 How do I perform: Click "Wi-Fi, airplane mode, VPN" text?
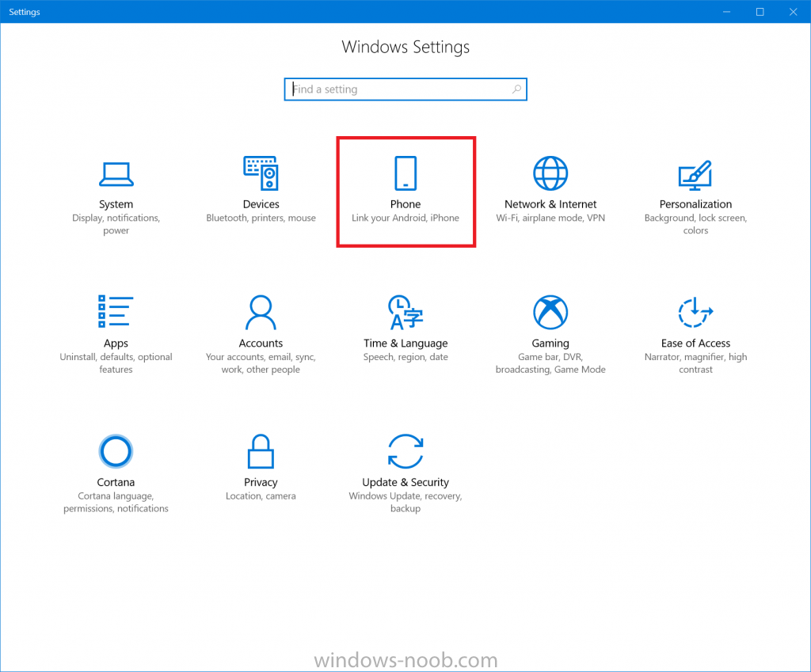point(550,218)
